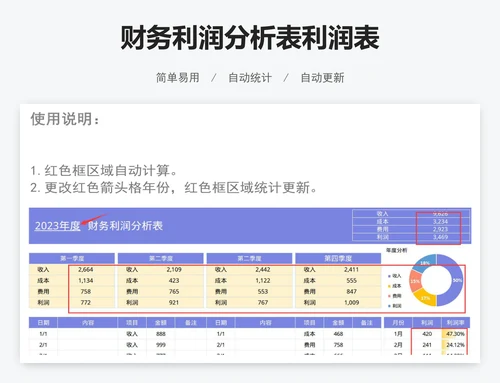
Task: Click the 自动统计 tagline text
Action: 250,78
